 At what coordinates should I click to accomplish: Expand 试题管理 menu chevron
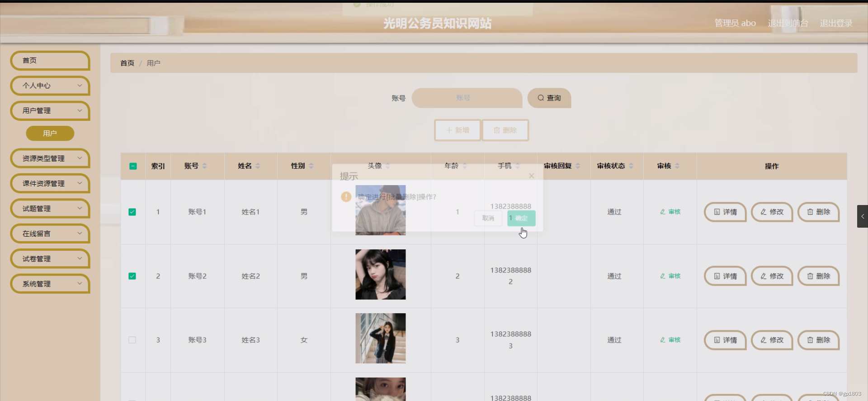coord(80,209)
